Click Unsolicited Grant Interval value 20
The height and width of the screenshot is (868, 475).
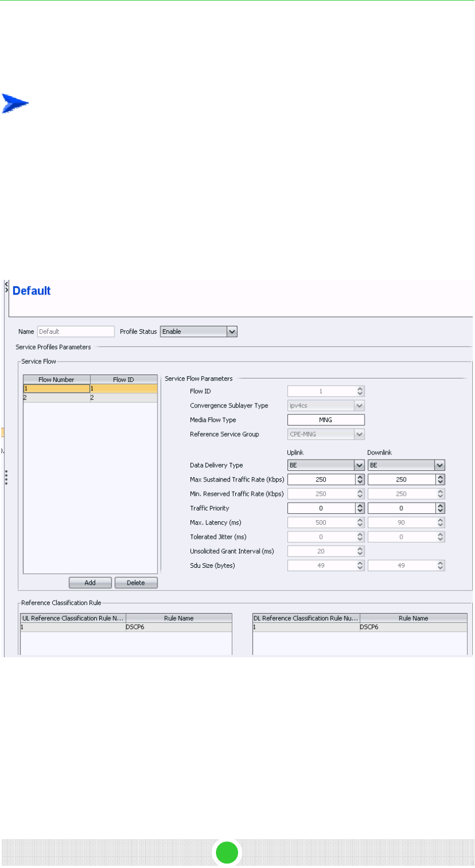[x=321, y=551]
